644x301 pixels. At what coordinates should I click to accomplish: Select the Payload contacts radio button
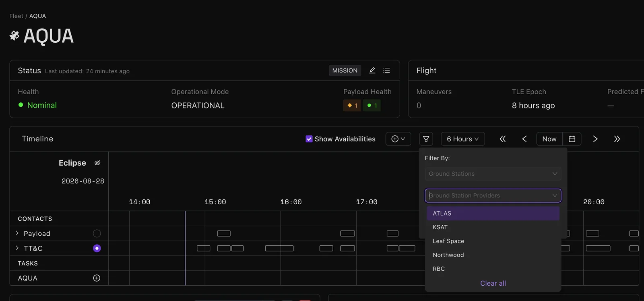(x=97, y=233)
